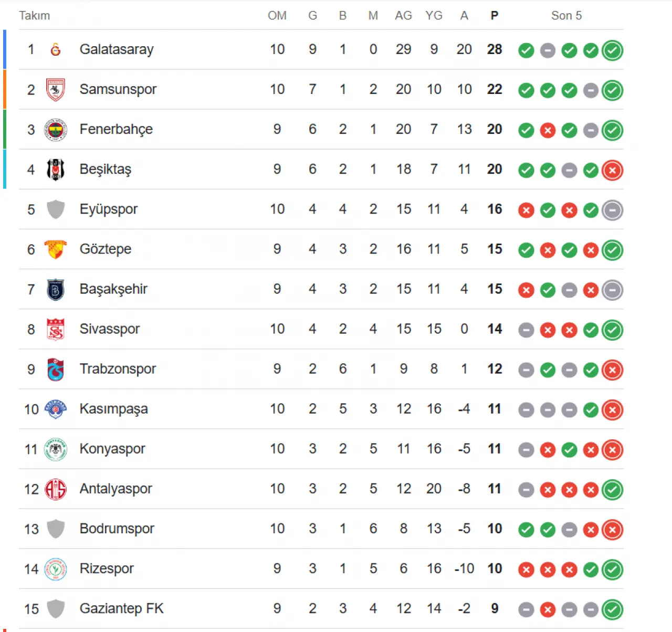Open the Rizespor team link
Image resolution: width=672 pixels, height=632 pixels.
[107, 568]
